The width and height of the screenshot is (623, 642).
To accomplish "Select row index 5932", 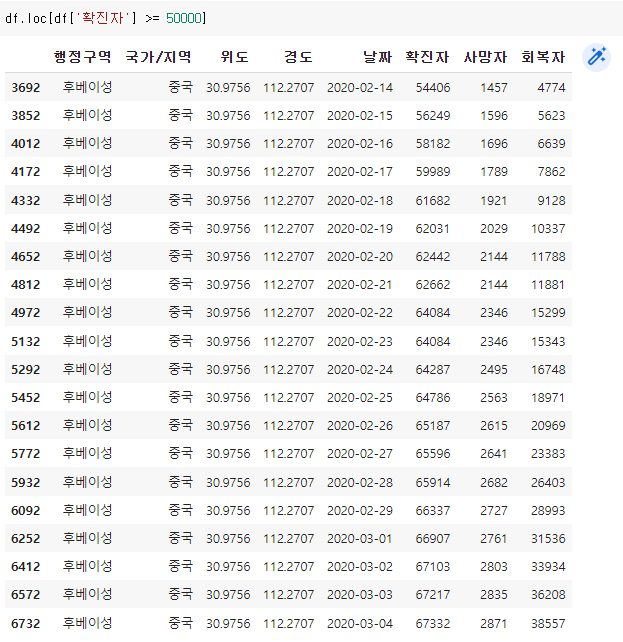I will (x=26, y=483).
